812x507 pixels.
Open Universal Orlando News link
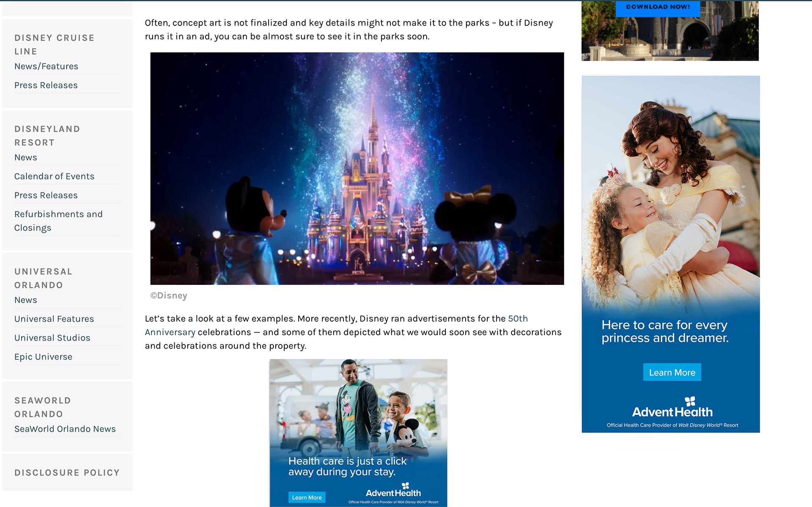pyautogui.click(x=26, y=300)
